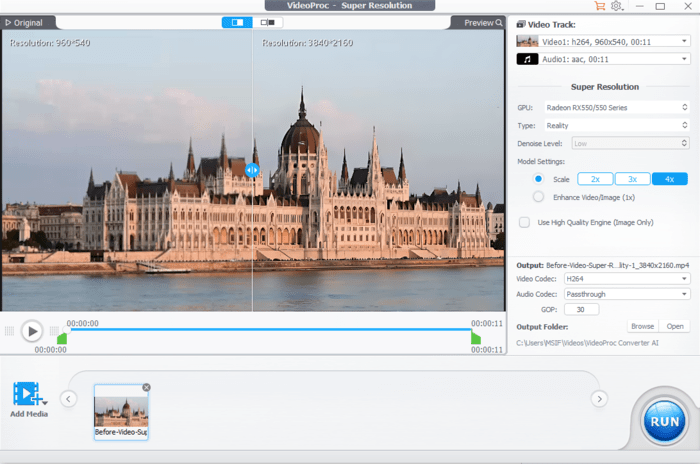Select the Before-Video-Sup thumbnail
700x464 pixels.
pos(121,412)
